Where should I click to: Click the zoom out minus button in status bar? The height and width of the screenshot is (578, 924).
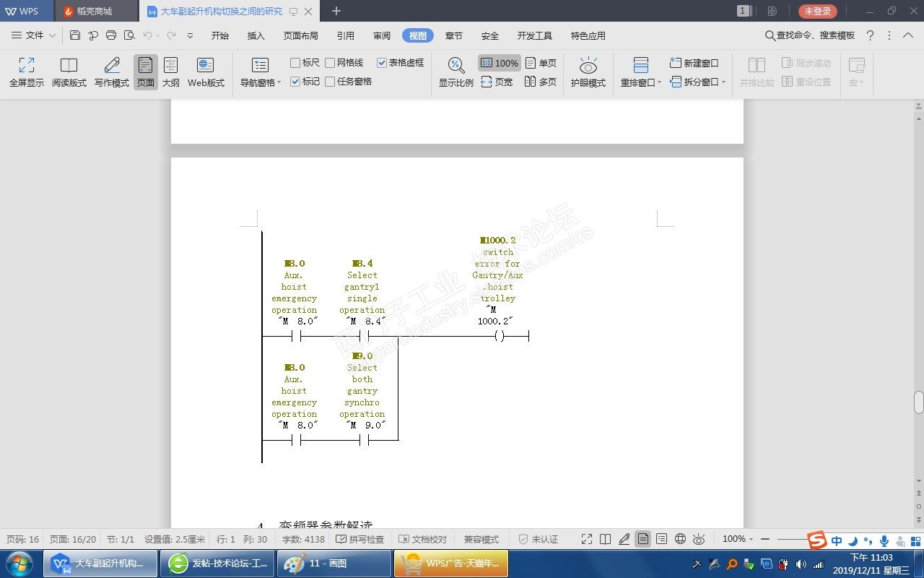pyautogui.click(x=765, y=539)
